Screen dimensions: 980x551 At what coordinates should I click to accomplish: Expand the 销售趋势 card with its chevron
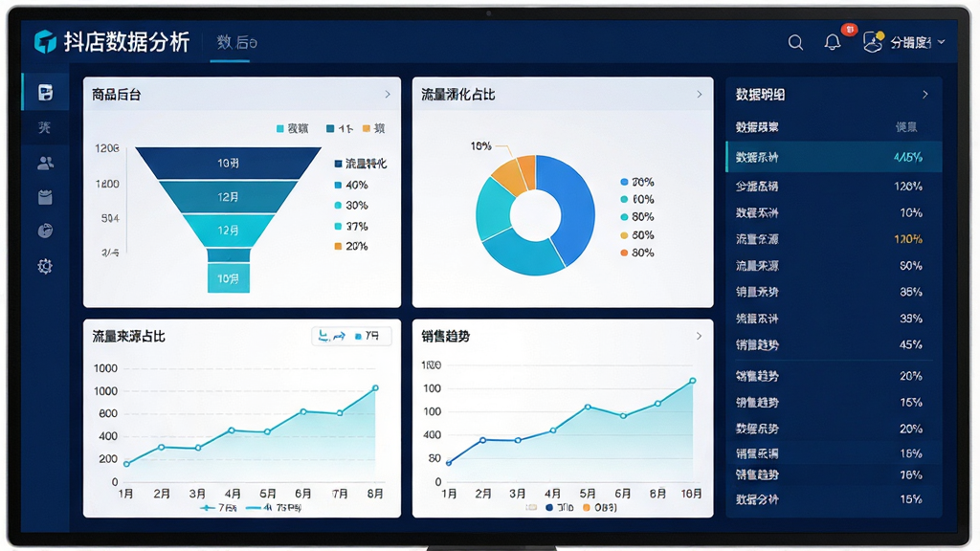tap(699, 336)
